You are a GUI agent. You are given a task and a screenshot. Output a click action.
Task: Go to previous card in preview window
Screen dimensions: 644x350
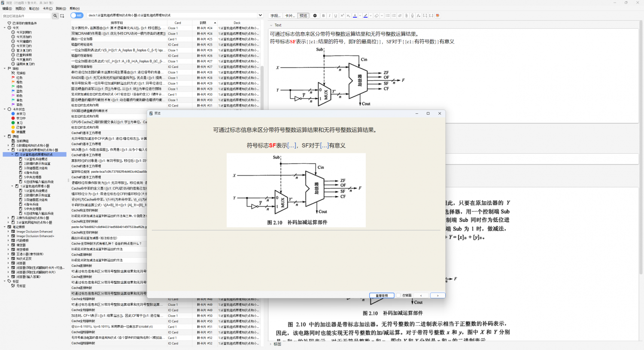(421, 295)
